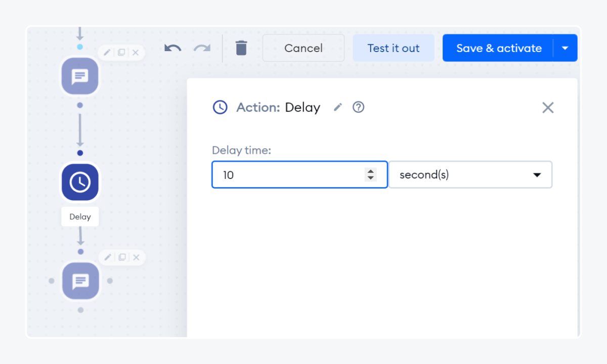
Task: Click Save & activate
Action: point(499,48)
